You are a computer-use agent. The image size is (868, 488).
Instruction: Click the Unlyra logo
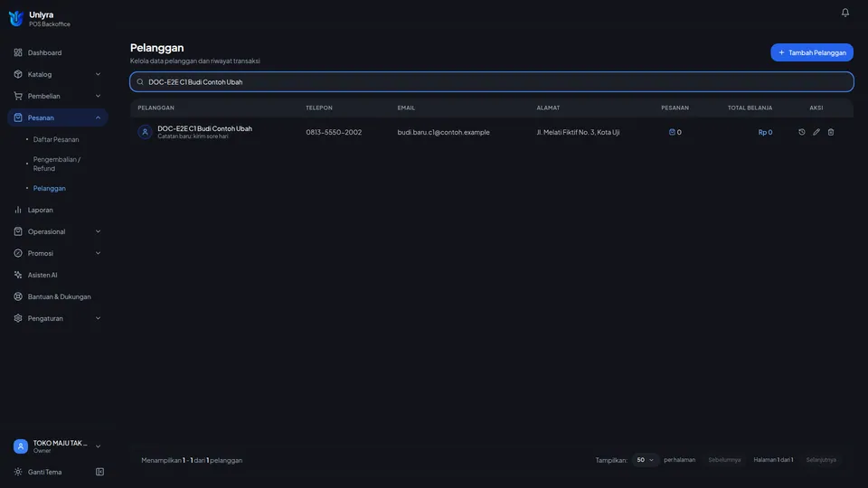pos(16,19)
